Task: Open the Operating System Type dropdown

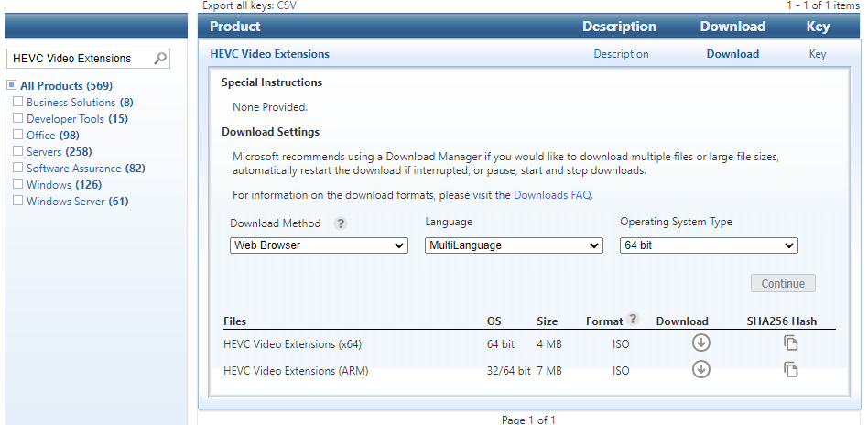Action: [x=709, y=245]
